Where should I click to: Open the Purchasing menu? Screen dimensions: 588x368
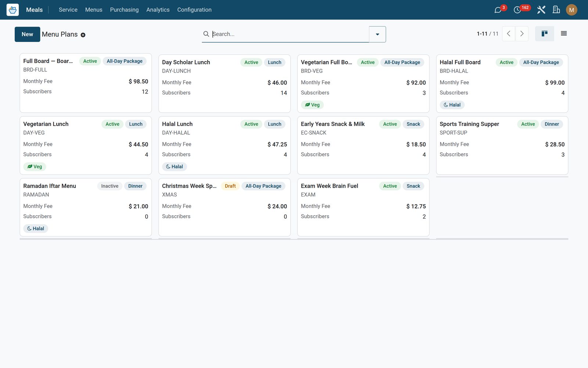tap(124, 10)
